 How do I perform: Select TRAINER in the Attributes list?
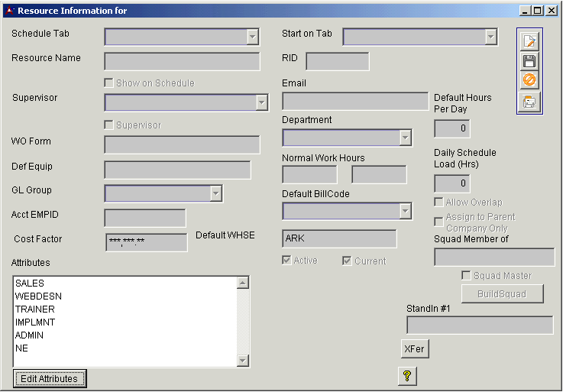[34, 309]
